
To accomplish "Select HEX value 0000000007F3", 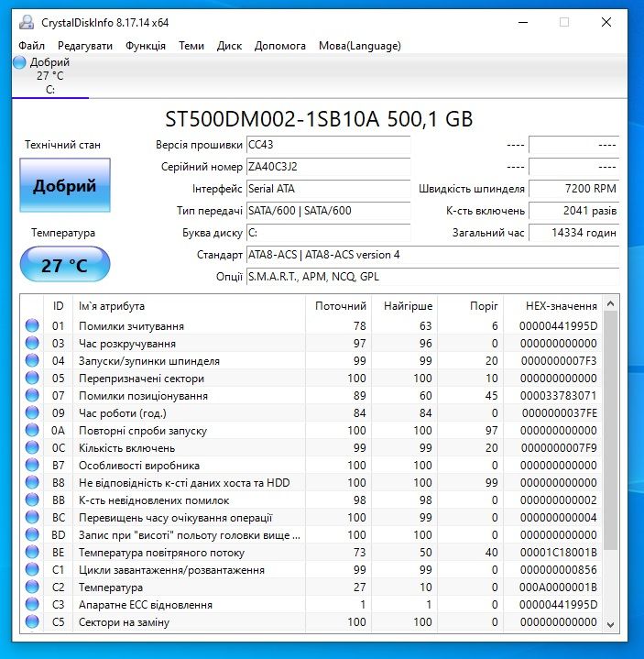I will tap(559, 360).
